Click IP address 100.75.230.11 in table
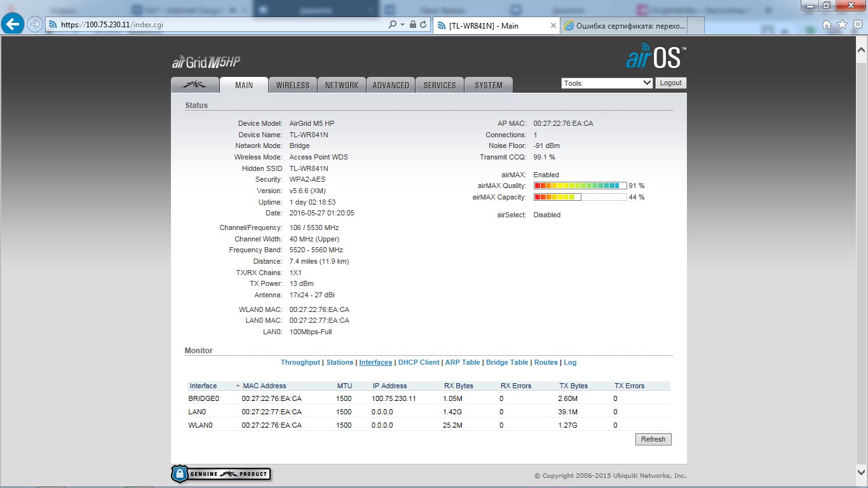Screen dimensions: 868x488 394,398
